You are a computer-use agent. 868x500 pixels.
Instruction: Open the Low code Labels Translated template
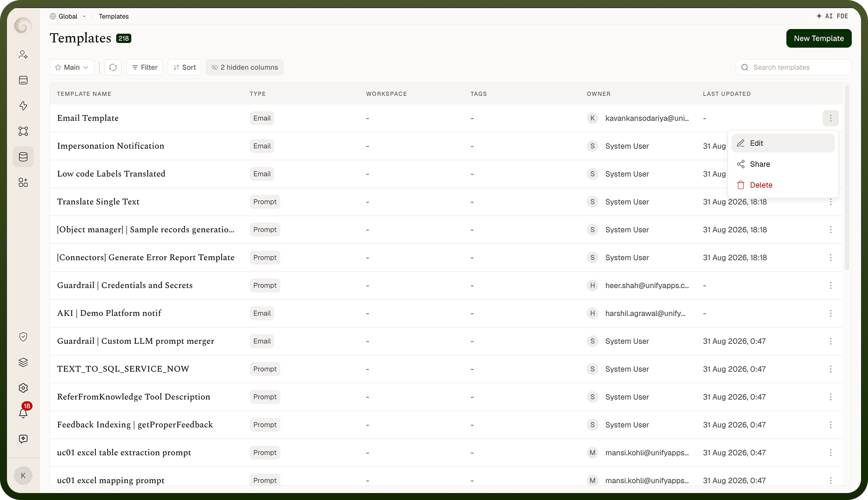[112, 174]
